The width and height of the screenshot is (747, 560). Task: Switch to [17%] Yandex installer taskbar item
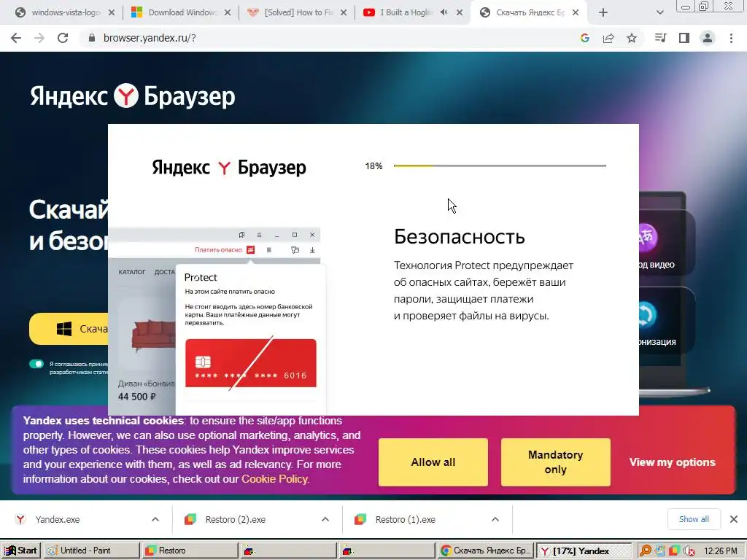[584, 551]
